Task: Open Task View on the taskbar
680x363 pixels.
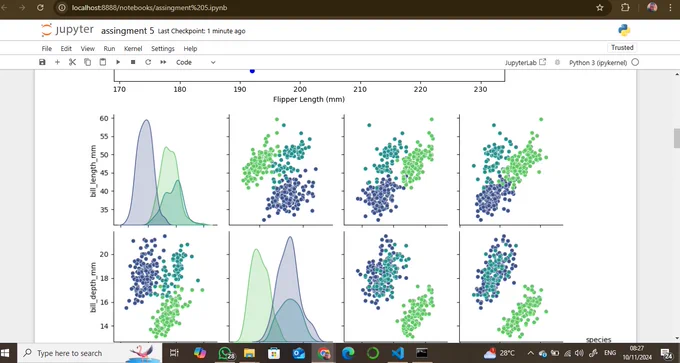Action: (x=174, y=353)
